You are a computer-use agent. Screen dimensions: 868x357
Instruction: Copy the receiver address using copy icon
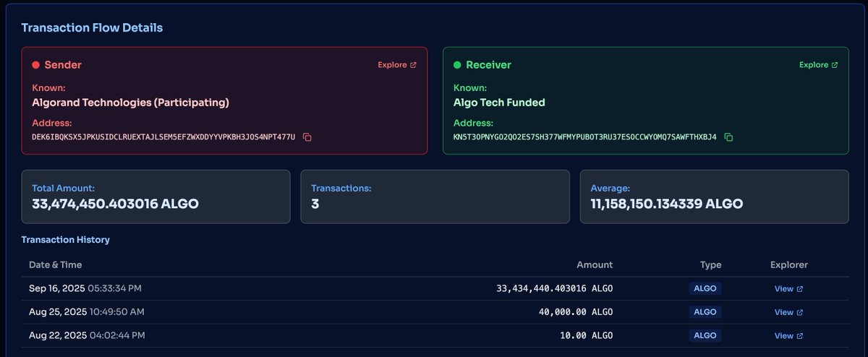(x=728, y=137)
